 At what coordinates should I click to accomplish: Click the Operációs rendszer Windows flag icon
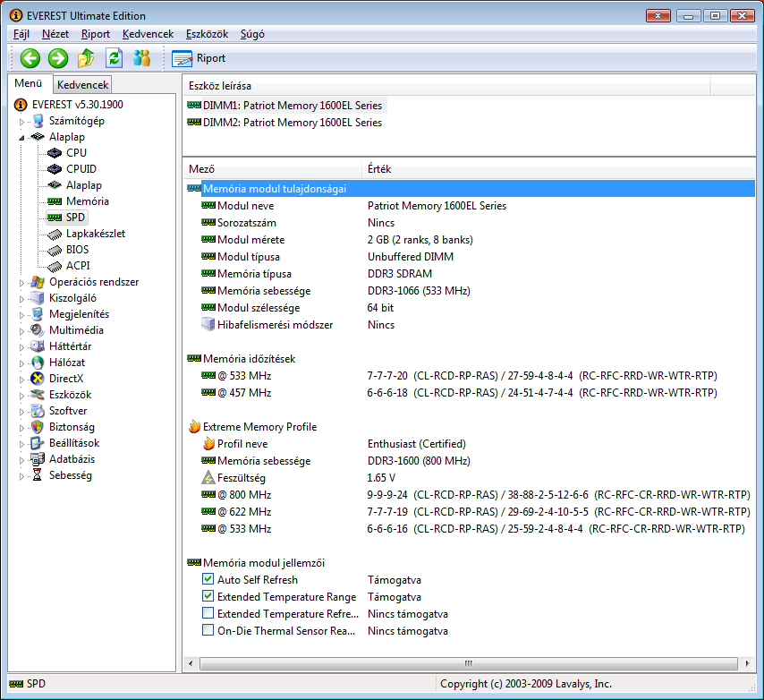point(38,282)
